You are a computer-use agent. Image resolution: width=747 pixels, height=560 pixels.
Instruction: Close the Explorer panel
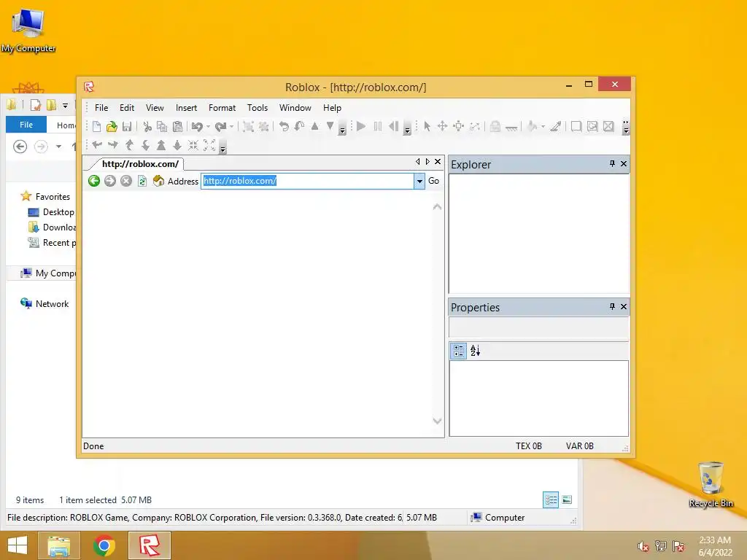(x=624, y=164)
